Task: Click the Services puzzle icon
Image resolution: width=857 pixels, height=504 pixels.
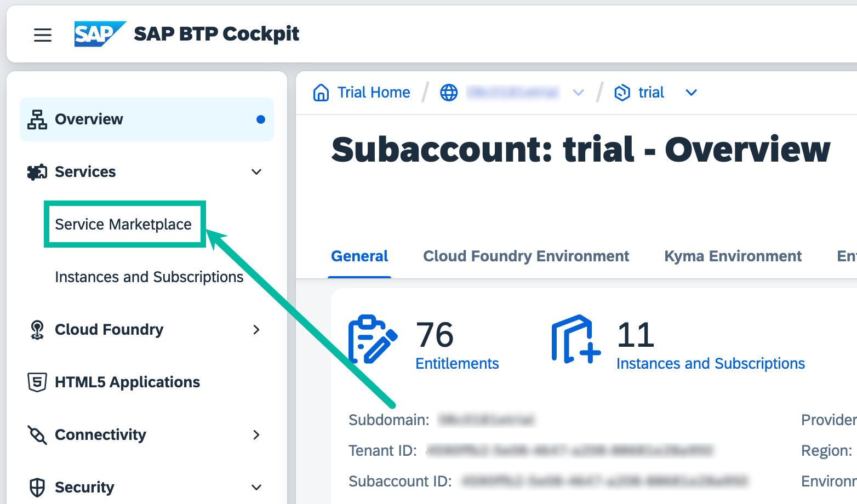Action: [36, 171]
